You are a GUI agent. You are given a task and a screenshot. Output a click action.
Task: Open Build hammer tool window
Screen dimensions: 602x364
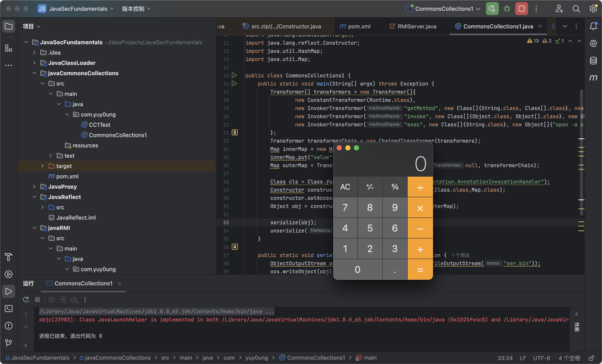click(9, 257)
